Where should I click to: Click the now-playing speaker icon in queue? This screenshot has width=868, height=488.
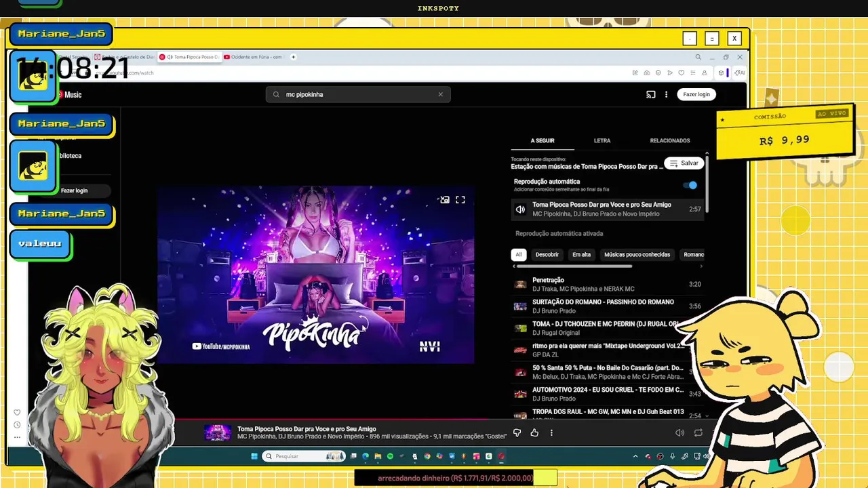(520, 209)
